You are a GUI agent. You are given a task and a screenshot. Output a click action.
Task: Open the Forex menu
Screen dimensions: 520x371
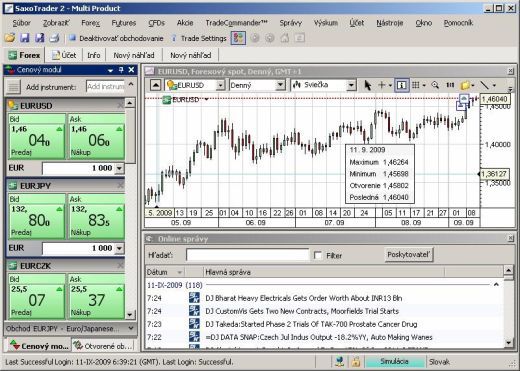point(90,23)
